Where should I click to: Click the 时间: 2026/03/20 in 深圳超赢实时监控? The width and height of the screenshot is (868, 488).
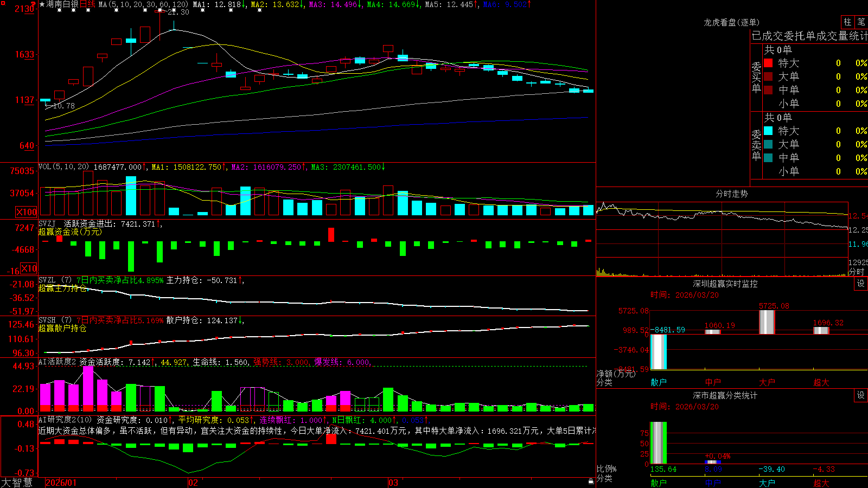(x=685, y=295)
